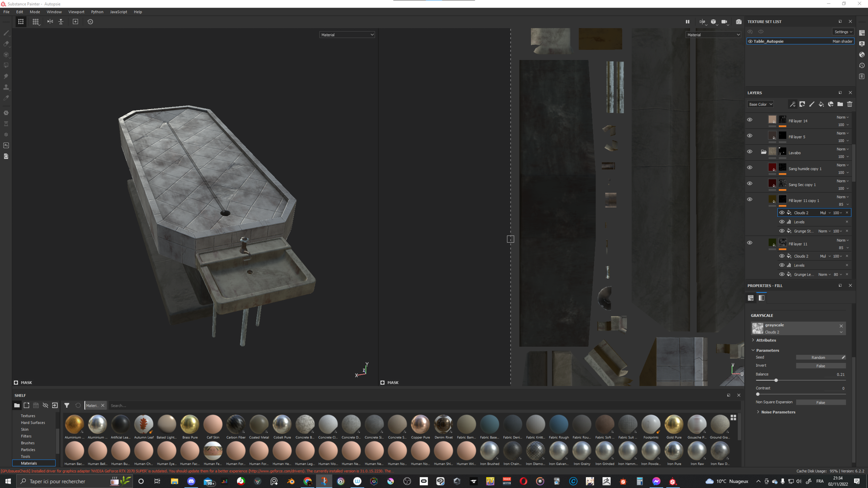Open the 3D viewport Material display dropdown

[347, 35]
